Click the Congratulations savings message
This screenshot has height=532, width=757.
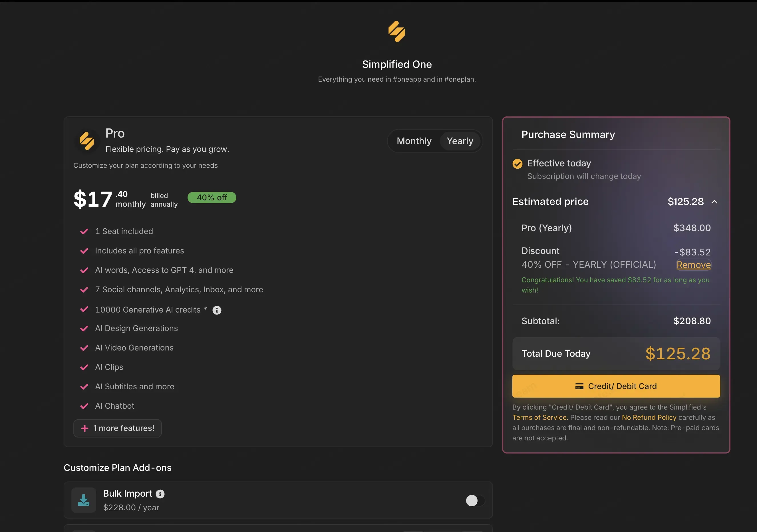[615, 285]
